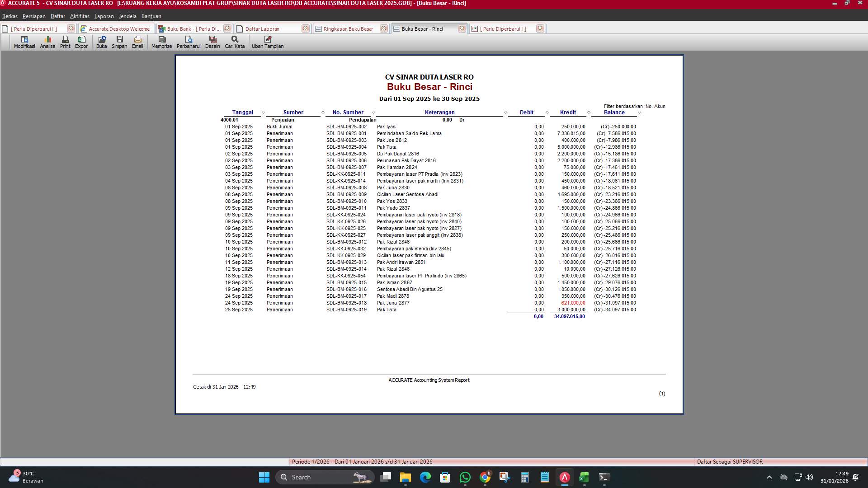Refresh the report with Perbaharui
The width and height of the screenshot is (868, 488).
189,42
